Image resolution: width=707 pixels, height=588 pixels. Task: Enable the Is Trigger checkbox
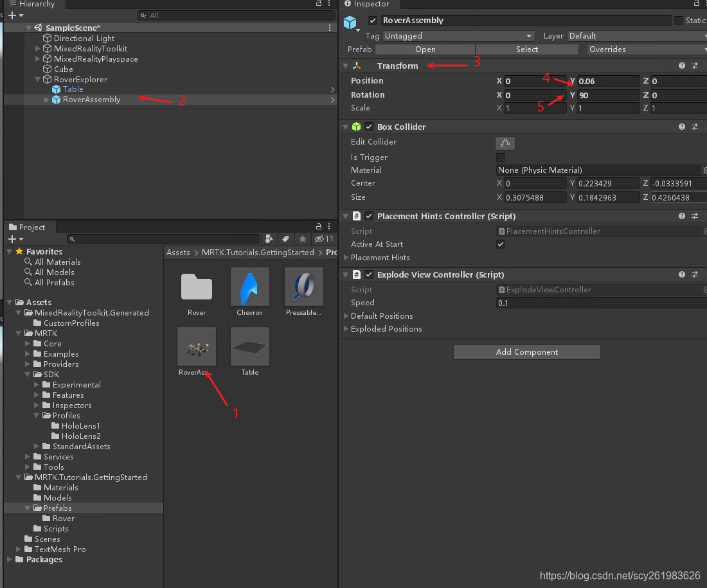coord(501,157)
